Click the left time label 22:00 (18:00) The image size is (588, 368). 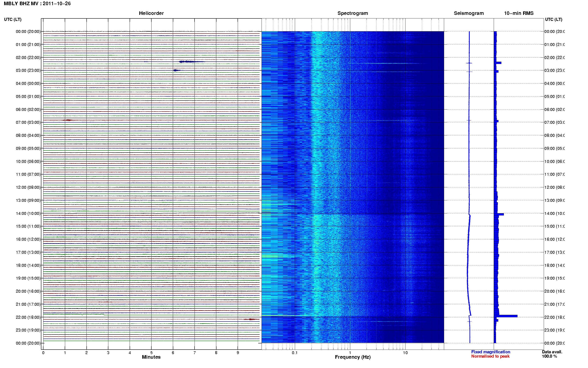28,317
